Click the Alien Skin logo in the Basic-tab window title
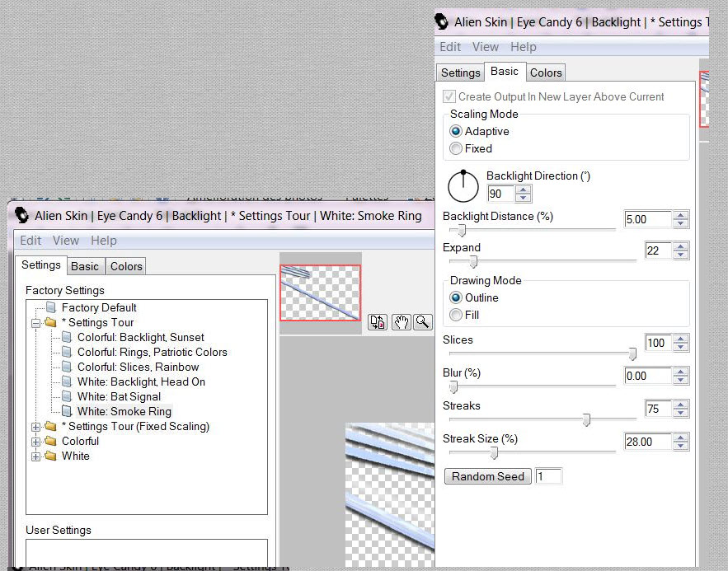This screenshot has width=728, height=571. pos(441,21)
